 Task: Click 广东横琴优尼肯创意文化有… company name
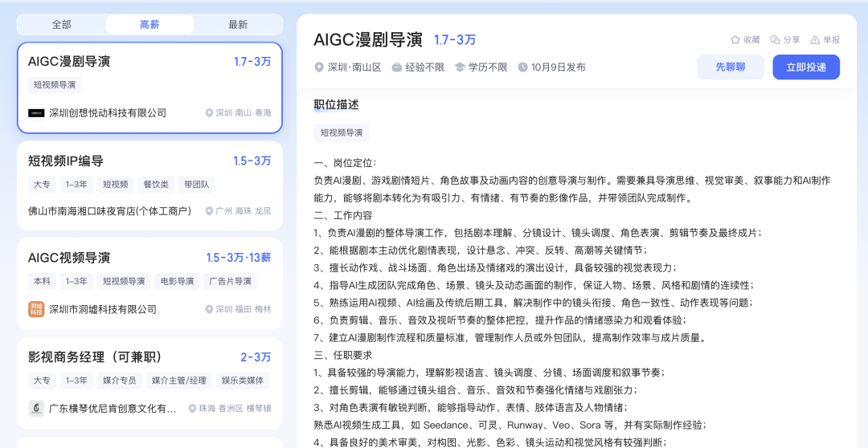113,409
